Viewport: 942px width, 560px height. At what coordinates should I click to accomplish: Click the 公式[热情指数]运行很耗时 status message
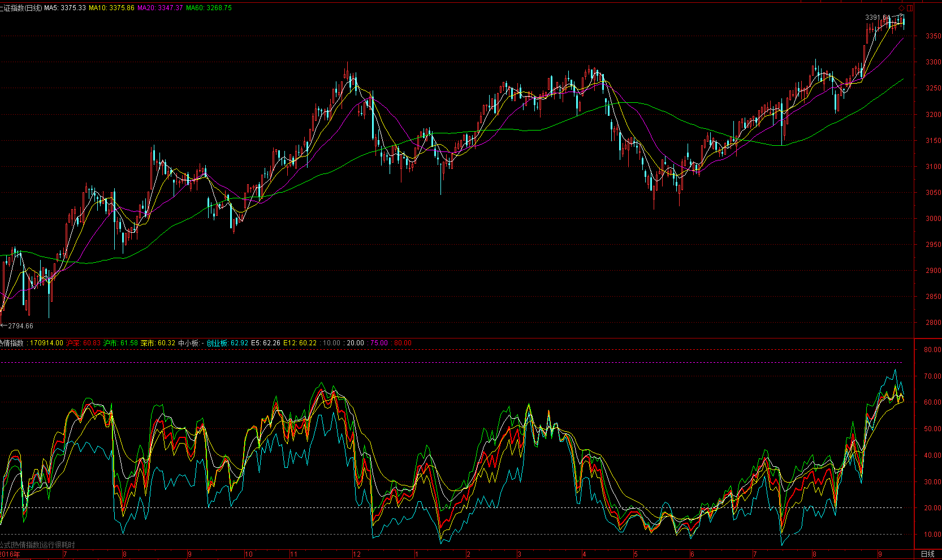37,545
